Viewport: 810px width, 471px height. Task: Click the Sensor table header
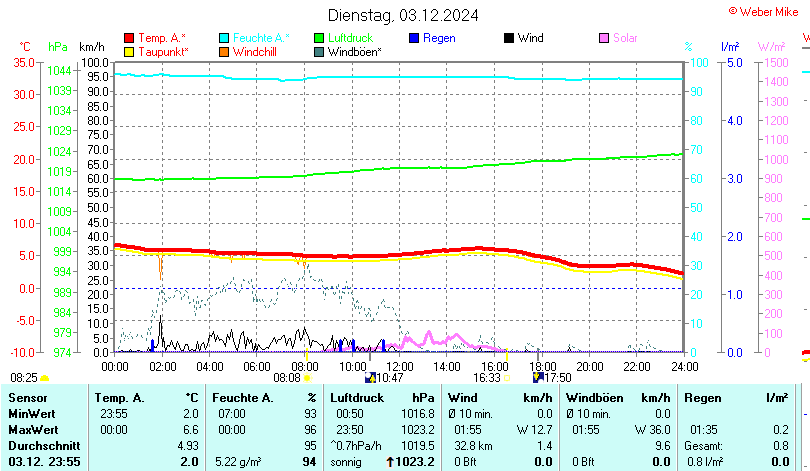click(28, 398)
